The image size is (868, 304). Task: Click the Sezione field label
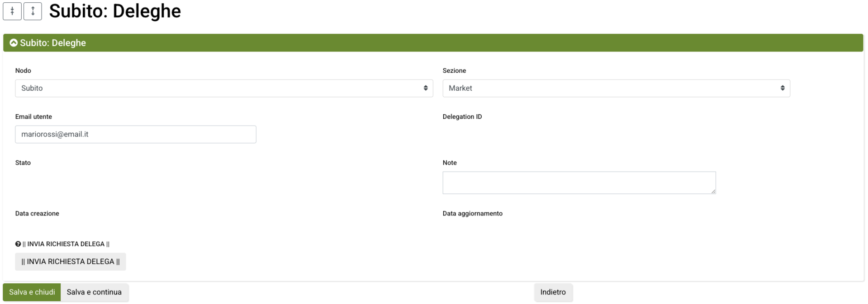click(x=454, y=71)
